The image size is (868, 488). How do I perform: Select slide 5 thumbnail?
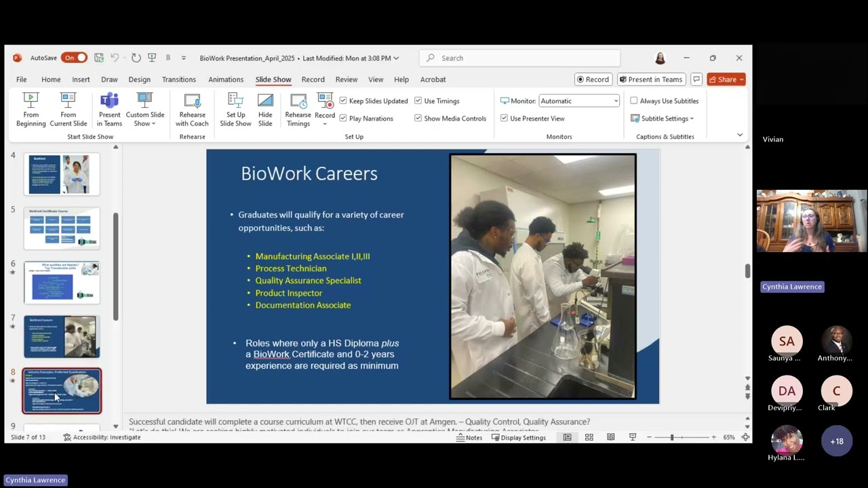[x=62, y=228]
